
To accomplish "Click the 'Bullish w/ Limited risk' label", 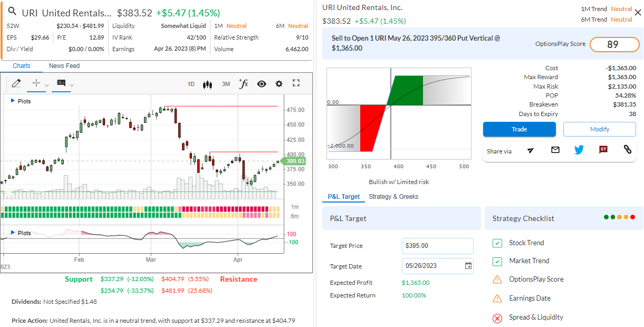I will coord(399,182).
